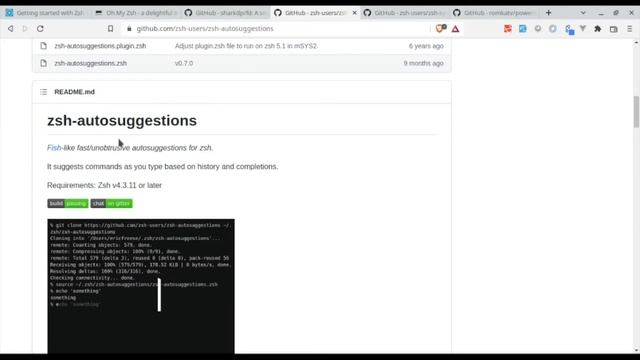This screenshot has height=360, width=640.
Task: Click file icon beside zsh-autosuggestions.zsh
Action: click(x=43, y=63)
